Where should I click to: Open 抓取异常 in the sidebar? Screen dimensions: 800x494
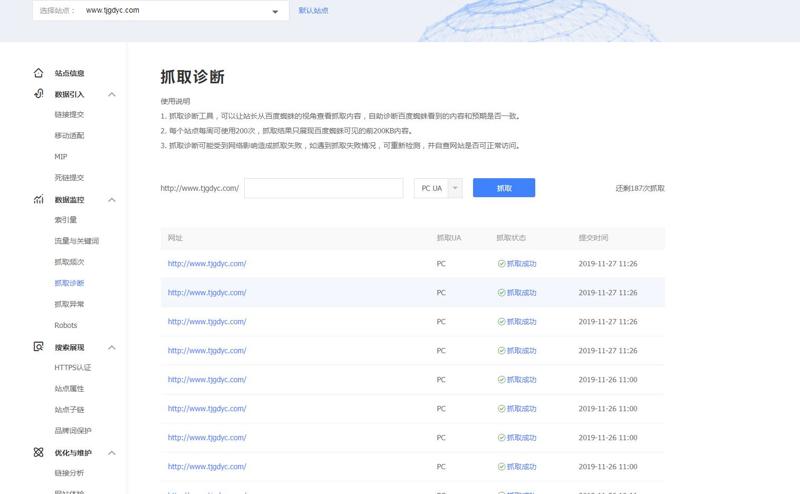coord(69,304)
